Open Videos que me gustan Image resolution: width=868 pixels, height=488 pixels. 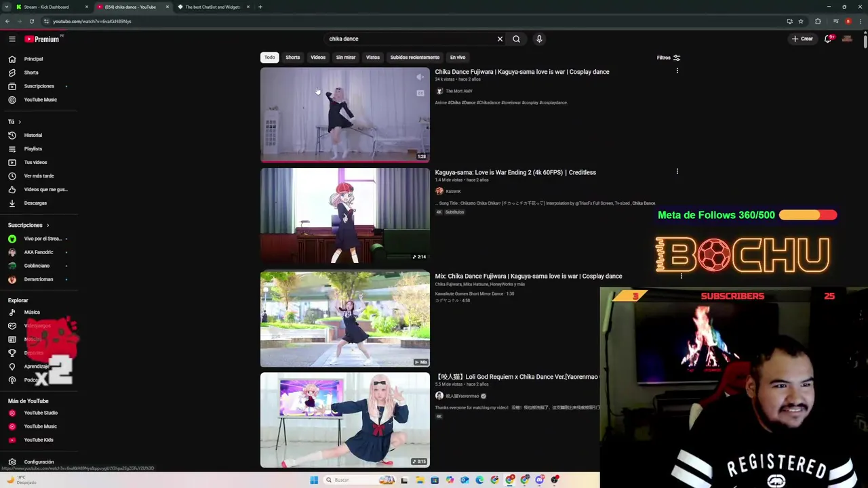click(x=45, y=189)
